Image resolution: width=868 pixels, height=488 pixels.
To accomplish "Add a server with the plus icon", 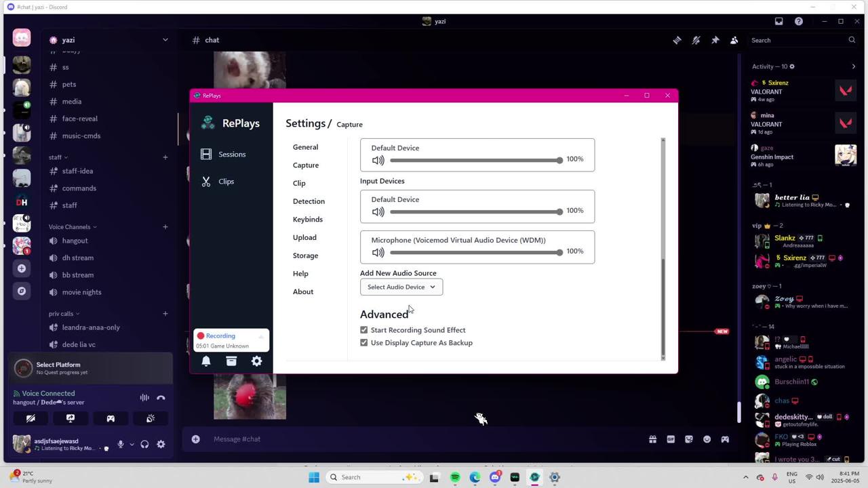I will click(x=22, y=268).
